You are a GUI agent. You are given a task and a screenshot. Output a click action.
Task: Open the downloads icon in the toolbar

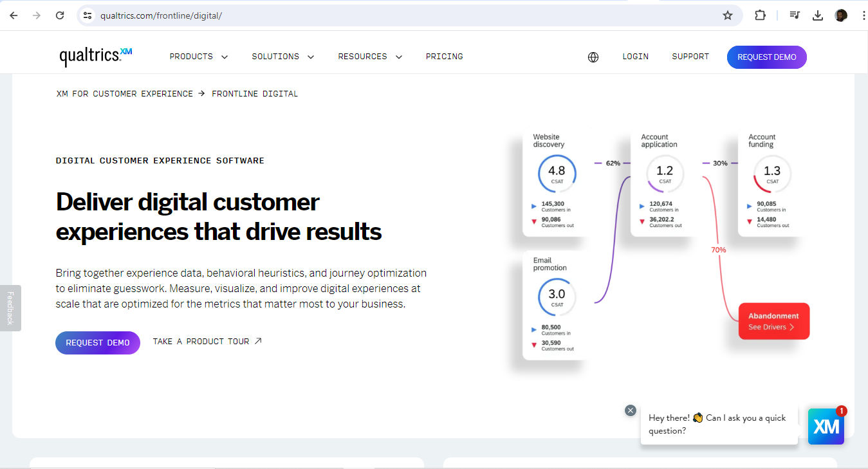818,14
